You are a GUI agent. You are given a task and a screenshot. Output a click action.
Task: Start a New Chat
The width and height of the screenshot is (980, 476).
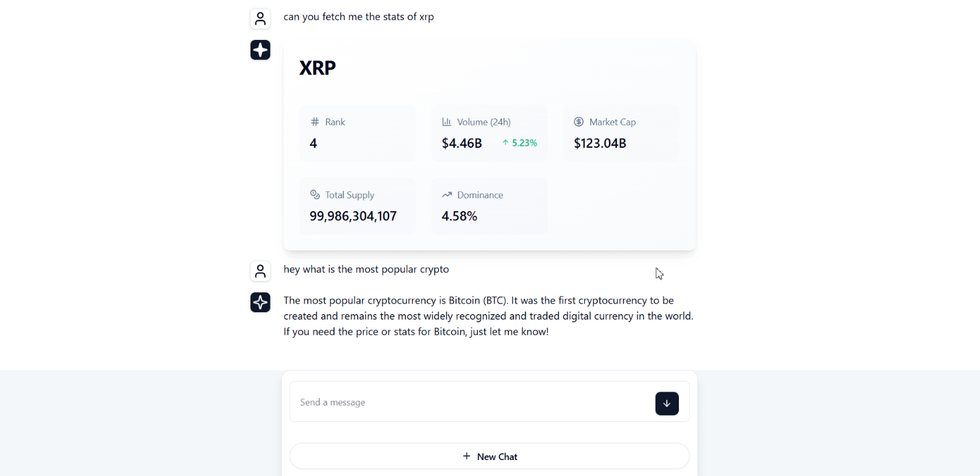pos(490,456)
